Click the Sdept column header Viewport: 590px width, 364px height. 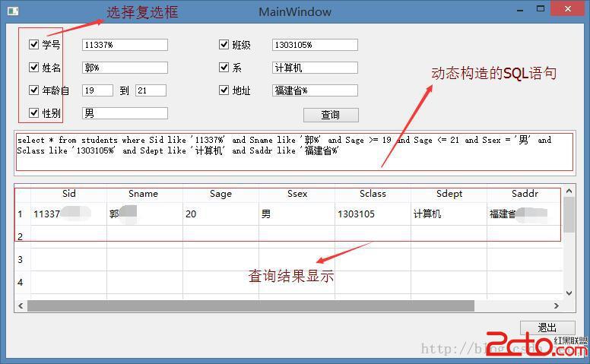click(x=449, y=194)
